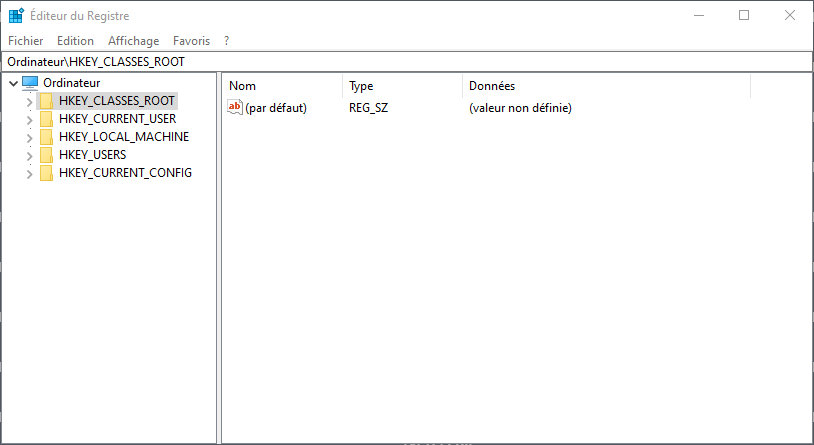Expand the HKEY_LOCAL_MACHINE key
Screen dimensions: 814x445
pyautogui.click(x=29, y=137)
